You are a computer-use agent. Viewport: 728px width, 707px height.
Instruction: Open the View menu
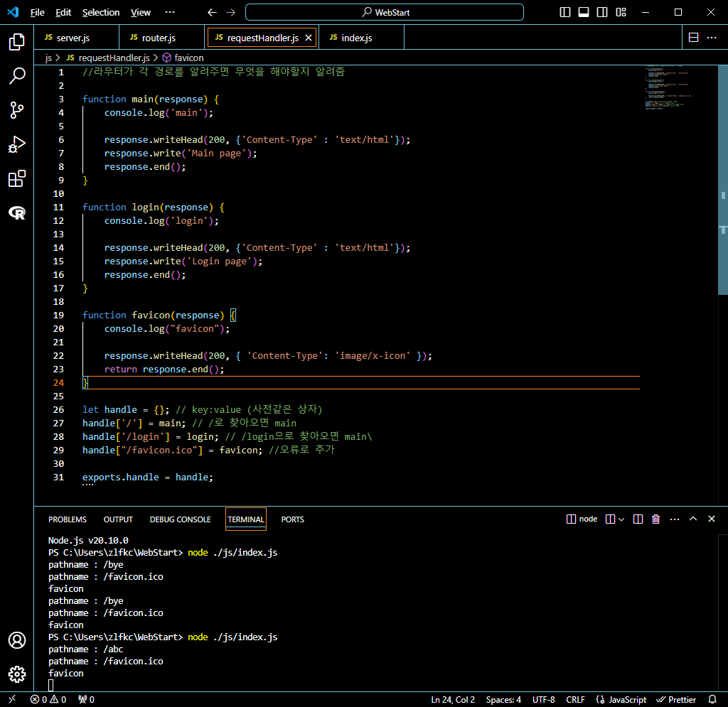[141, 13]
